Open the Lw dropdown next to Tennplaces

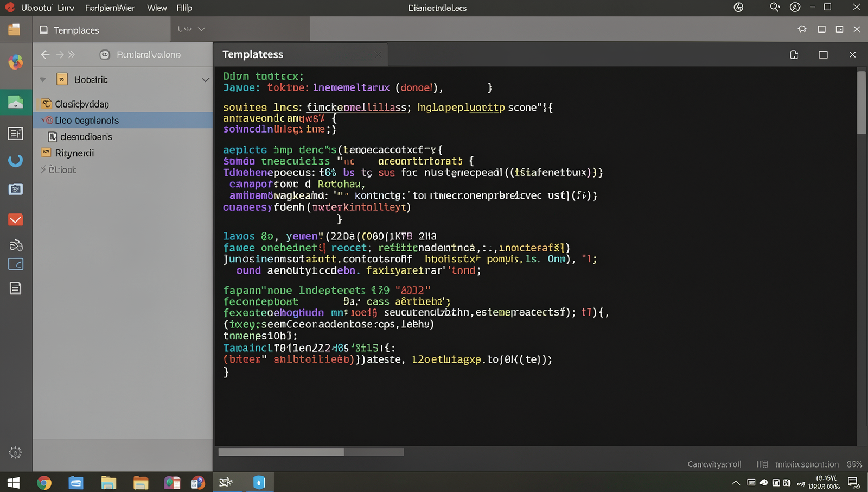tap(191, 29)
